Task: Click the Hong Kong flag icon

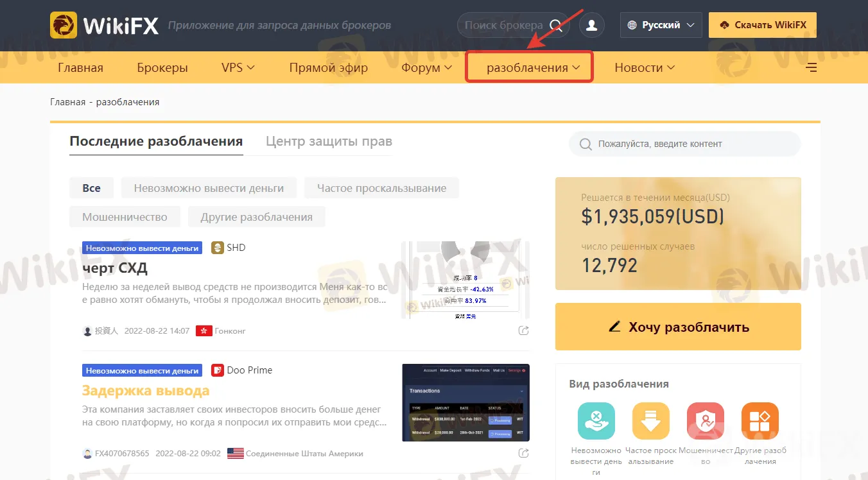Action: coord(204,331)
